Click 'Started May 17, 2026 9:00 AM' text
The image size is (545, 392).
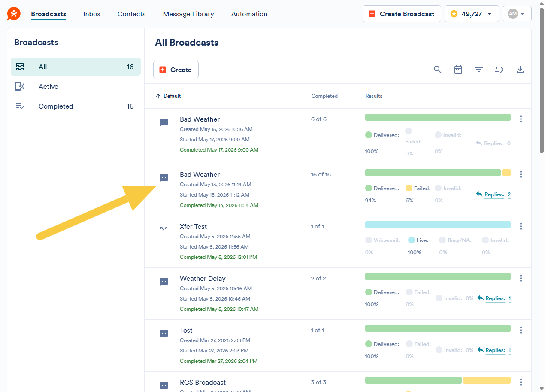215,140
